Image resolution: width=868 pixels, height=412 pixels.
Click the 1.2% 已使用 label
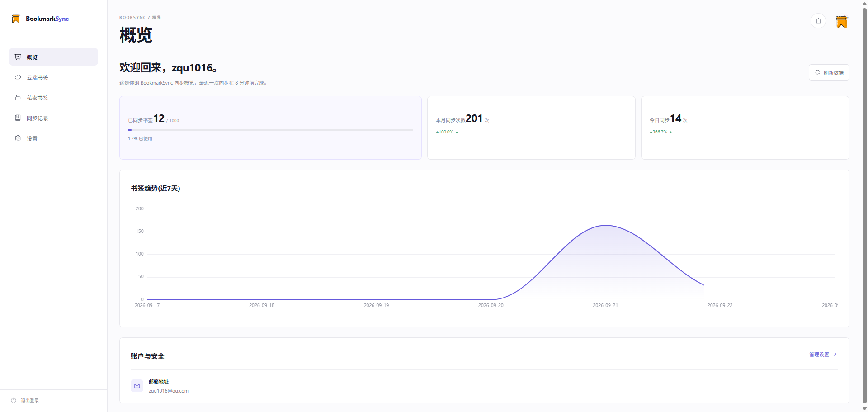pyautogui.click(x=140, y=139)
